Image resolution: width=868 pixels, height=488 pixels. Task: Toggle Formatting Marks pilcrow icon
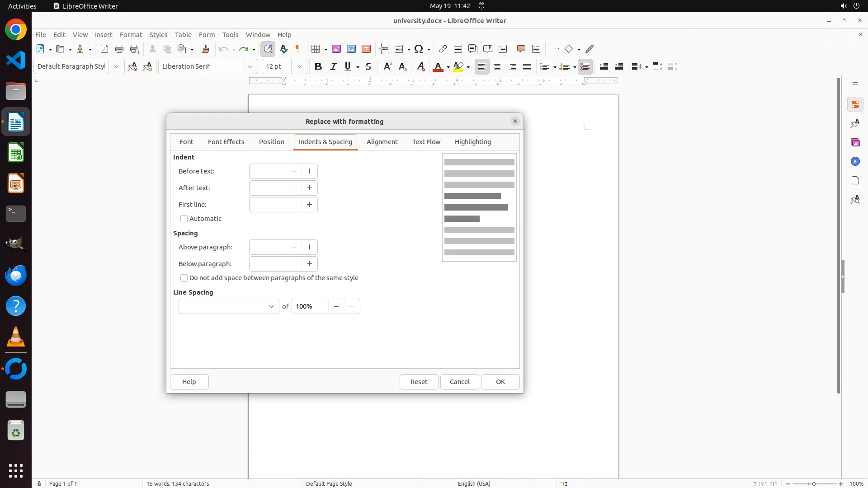tap(298, 49)
